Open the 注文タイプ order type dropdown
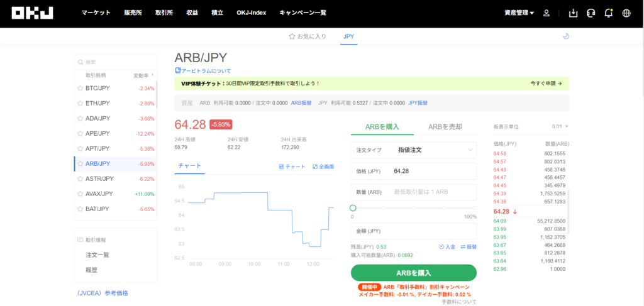 (413, 150)
